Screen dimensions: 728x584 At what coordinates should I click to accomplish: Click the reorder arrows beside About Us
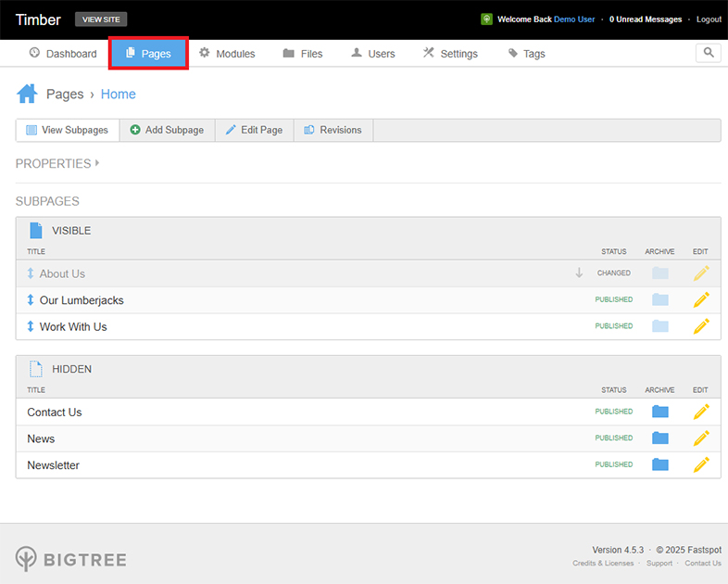(x=31, y=273)
